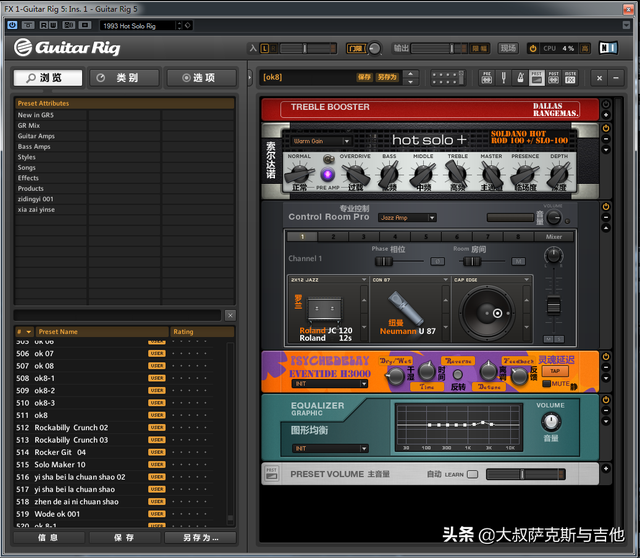
Task: Open the snapshot grid virtual rack icon
Action: pyautogui.click(x=448, y=78)
